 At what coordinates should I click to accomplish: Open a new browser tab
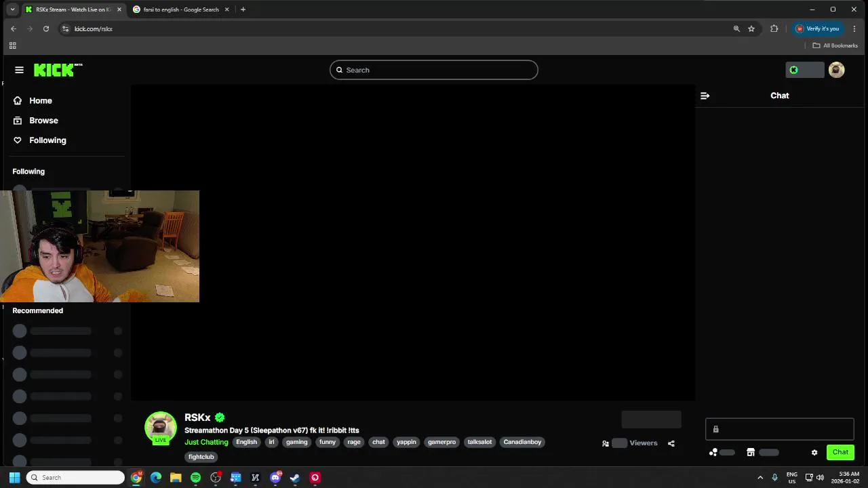click(243, 9)
